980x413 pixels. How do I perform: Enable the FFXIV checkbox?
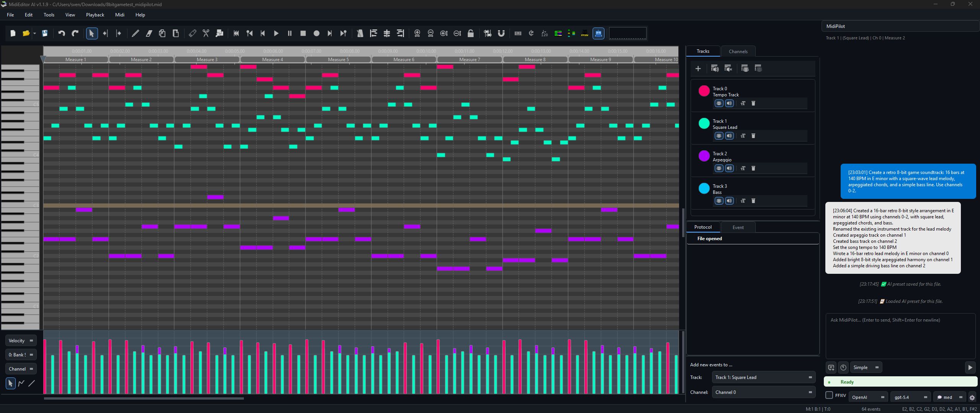[829, 395]
